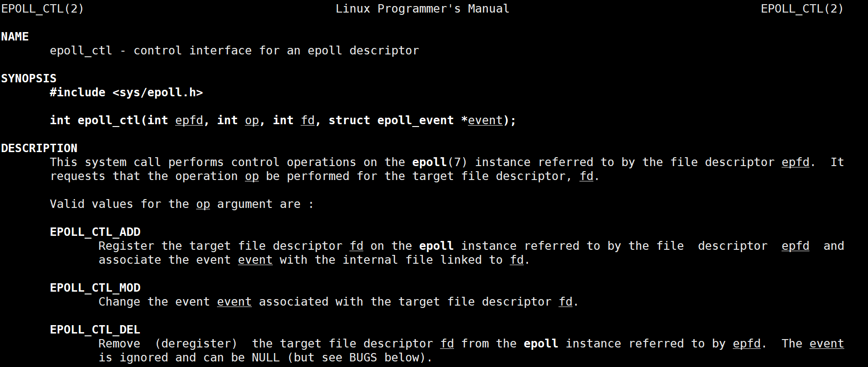Image resolution: width=868 pixels, height=367 pixels.
Task: Click underlined fd parameter in function signature
Action: 308,120
